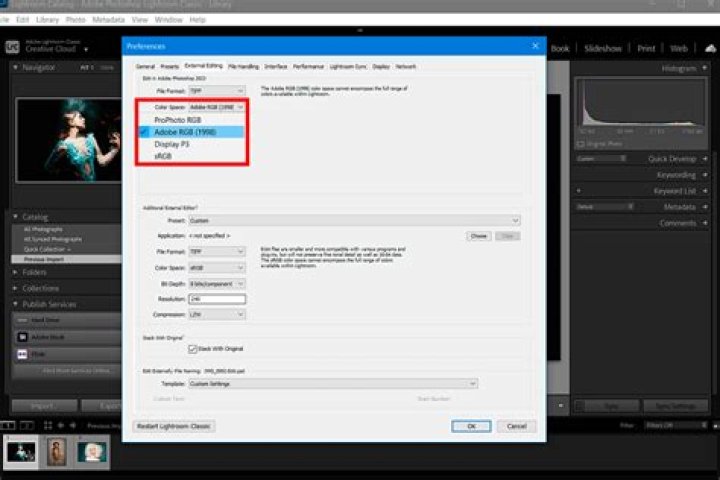This screenshot has width=720, height=480.
Task: Collapse the Histogram panel
Action: pyautogui.click(x=705, y=68)
